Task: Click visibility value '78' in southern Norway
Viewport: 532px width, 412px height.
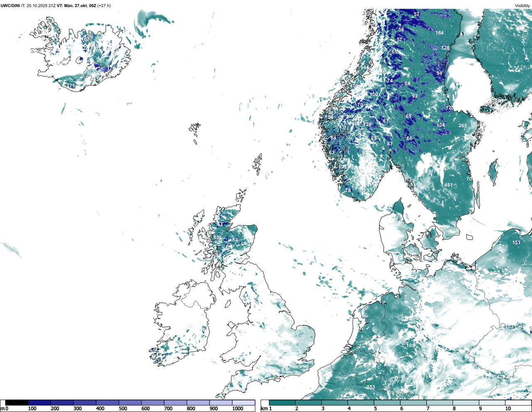Action: (x=348, y=190)
